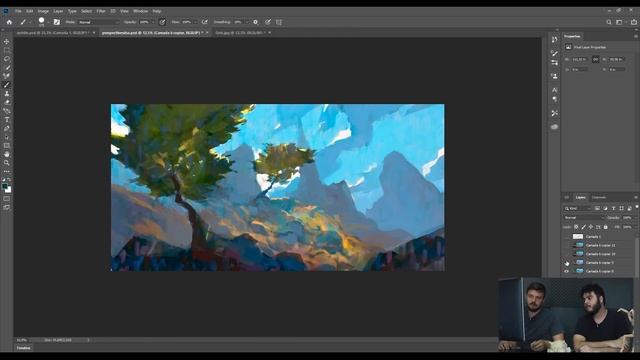Viewport: 640px width, 360px height.
Task: Open the Paragraph panel icon in dock
Action: (x=554, y=99)
